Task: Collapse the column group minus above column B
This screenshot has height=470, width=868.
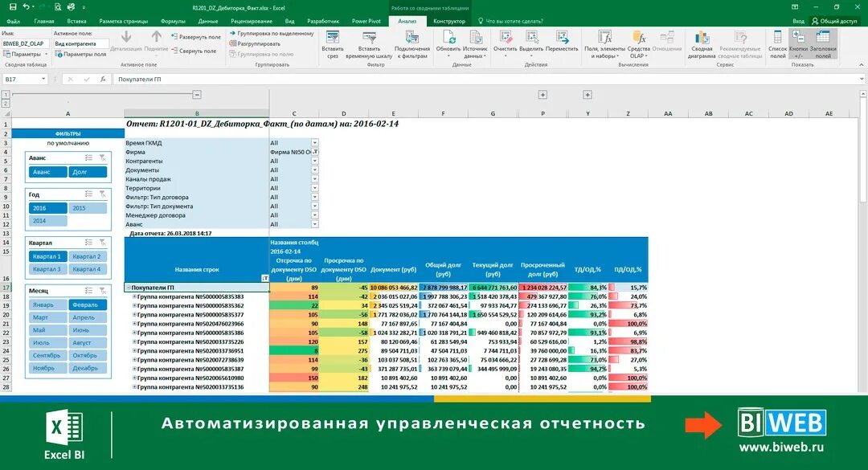Action: pos(197,95)
